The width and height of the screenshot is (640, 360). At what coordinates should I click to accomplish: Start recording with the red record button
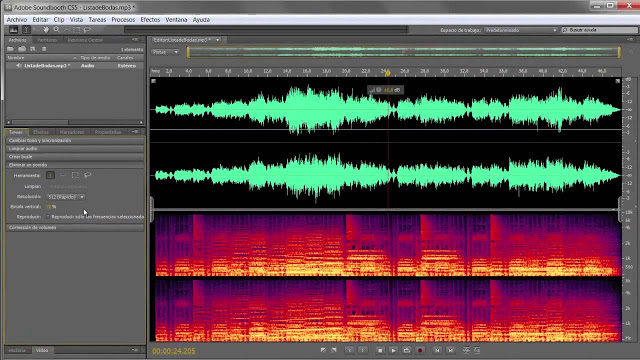(x=420, y=350)
